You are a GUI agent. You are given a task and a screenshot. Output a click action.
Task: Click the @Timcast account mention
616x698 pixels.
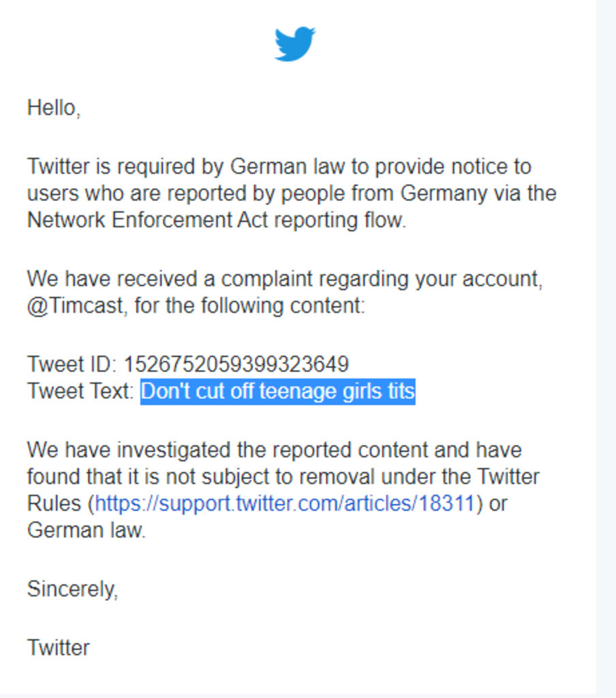point(76,306)
